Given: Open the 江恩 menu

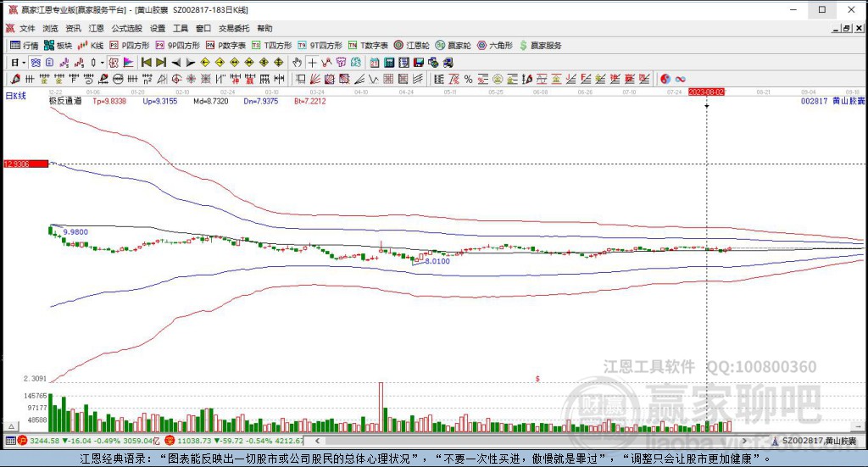Looking at the screenshot, I should pos(96,28).
